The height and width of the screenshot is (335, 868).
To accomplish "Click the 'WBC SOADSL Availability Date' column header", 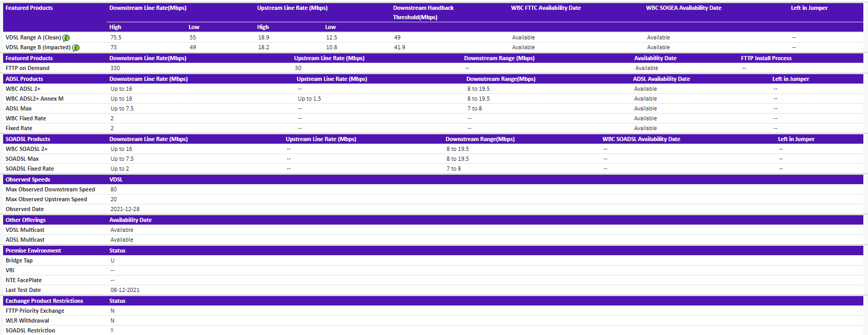I will click(x=641, y=139).
